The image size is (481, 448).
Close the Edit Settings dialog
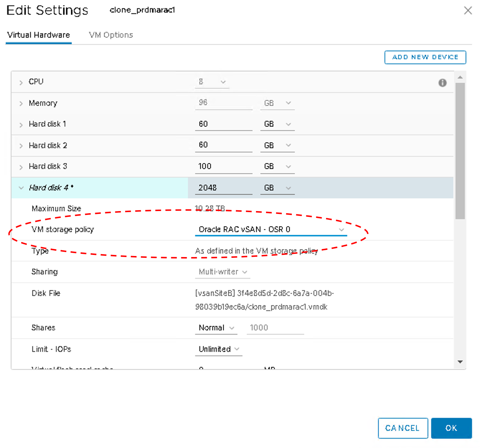[468, 10]
